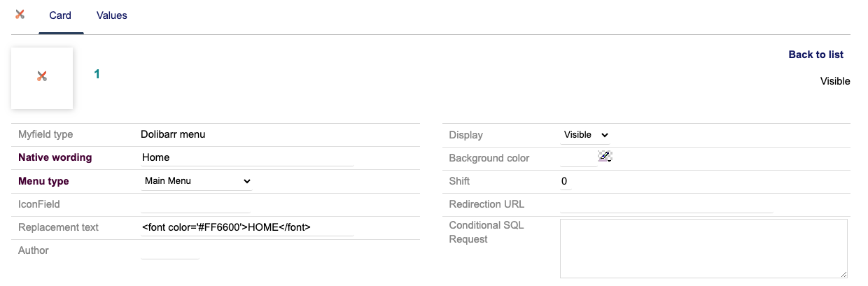Click inside the Conditional SQL Request textarea
The width and height of the screenshot is (868, 286).
(703, 248)
